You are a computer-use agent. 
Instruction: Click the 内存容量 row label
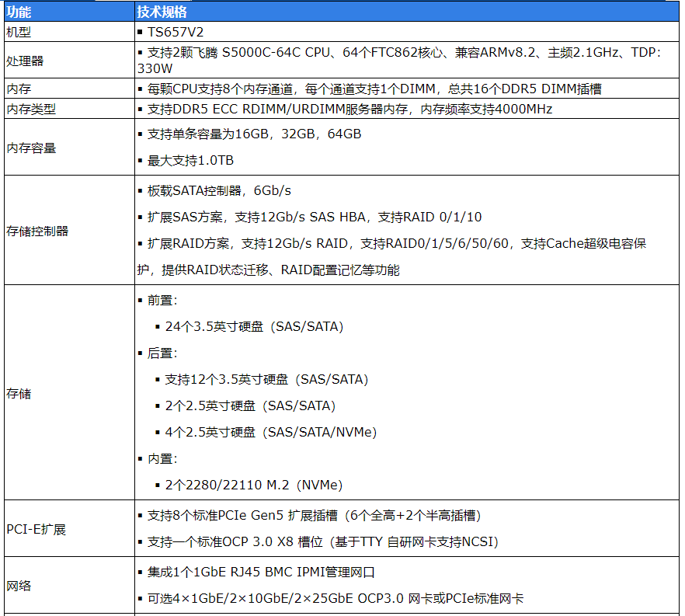(x=31, y=148)
